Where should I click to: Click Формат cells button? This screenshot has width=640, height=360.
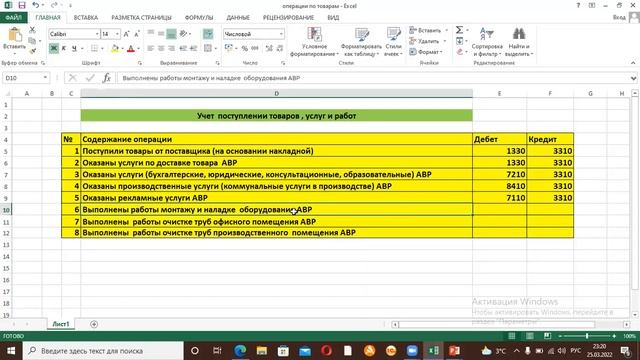tap(427, 52)
